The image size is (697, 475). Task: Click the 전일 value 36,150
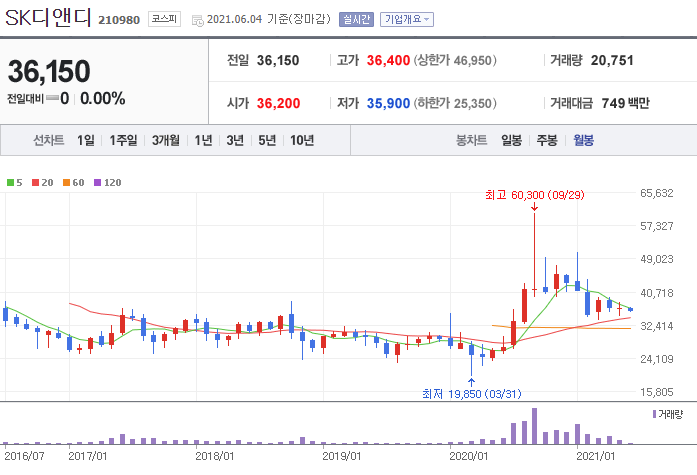pos(278,60)
